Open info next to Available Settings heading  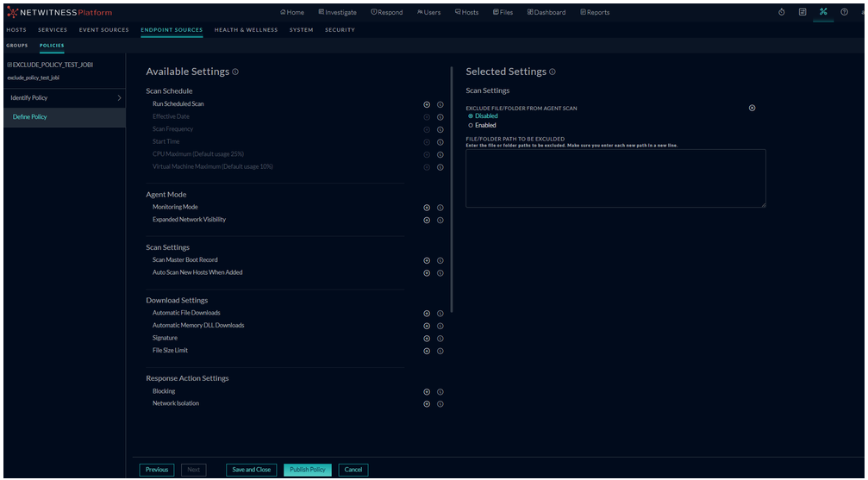(235, 72)
